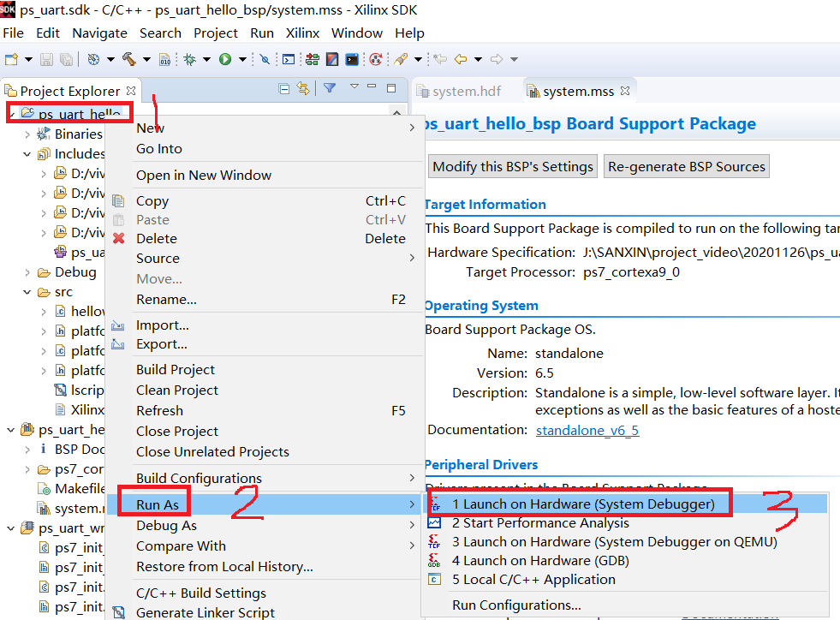Collapse all in Project Explorer
The image size is (840, 620).
284,89
